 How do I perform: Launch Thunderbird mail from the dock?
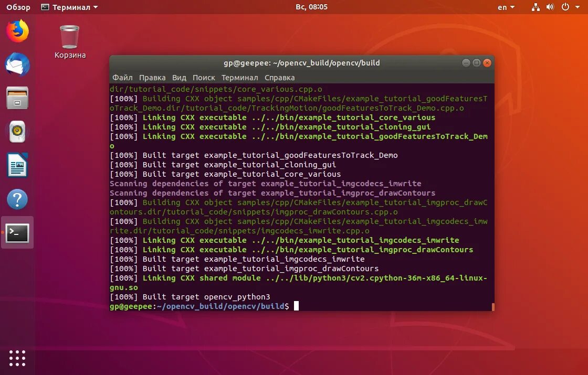[x=17, y=65]
